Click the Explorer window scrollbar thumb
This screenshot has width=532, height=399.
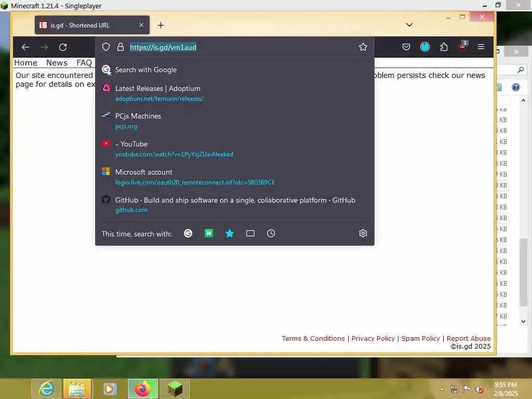[x=523, y=272]
